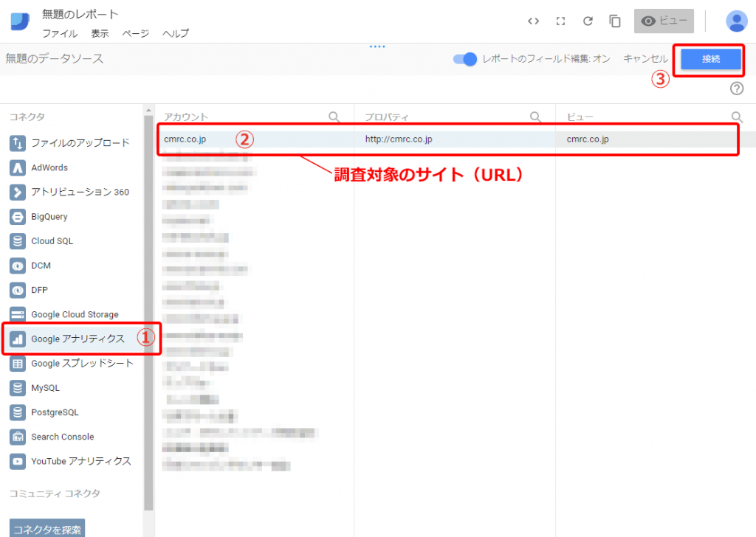Select the MySQL connector icon

(x=18, y=388)
